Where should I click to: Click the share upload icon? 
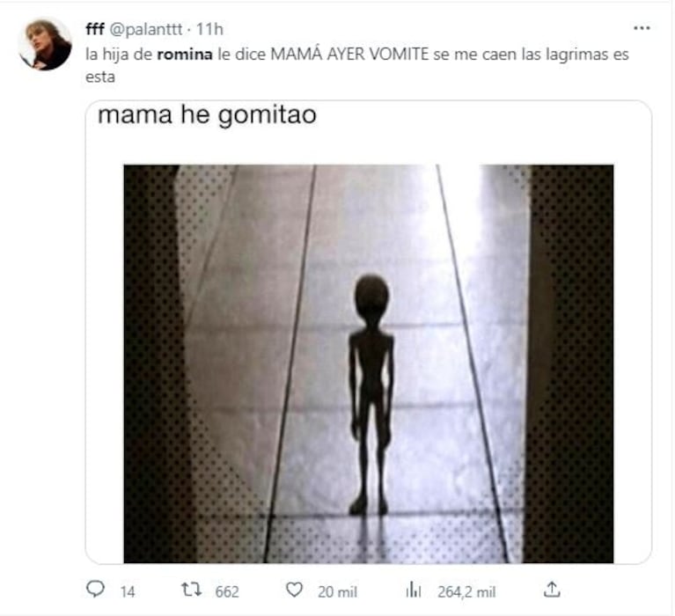coord(552,590)
